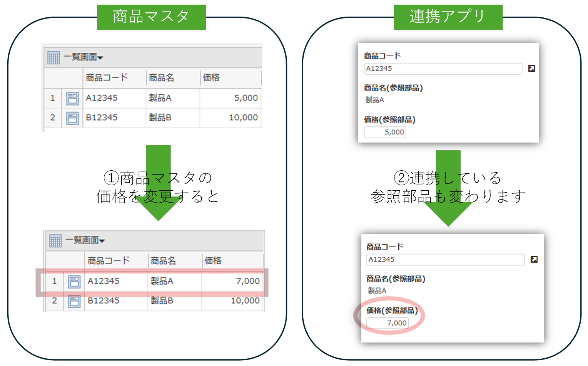
Task: Click lookup arrow icon next to lower 商品コード field
Action: point(534,259)
